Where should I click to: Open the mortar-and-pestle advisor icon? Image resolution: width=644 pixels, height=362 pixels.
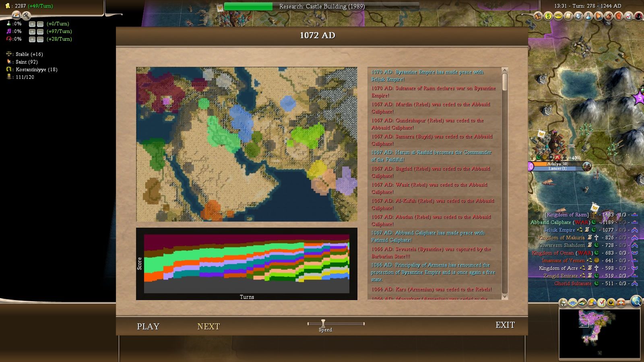pyautogui.click(x=608, y=16)
